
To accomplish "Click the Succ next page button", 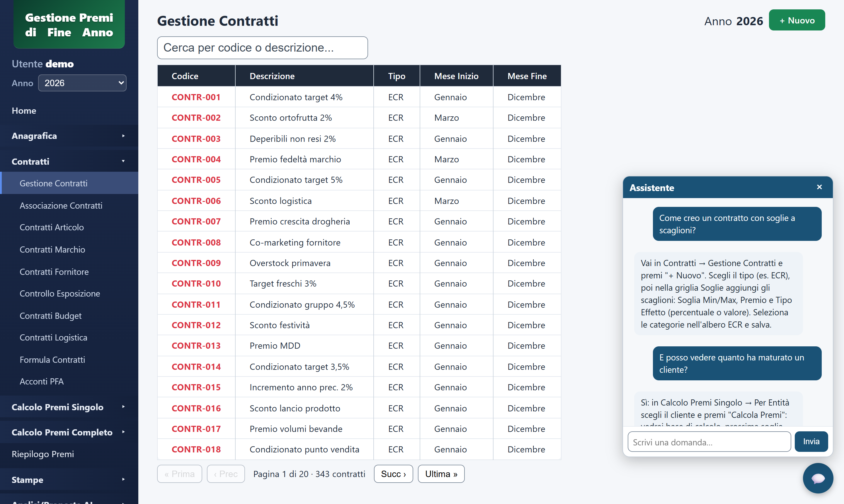I will click(x=393, y=474).
